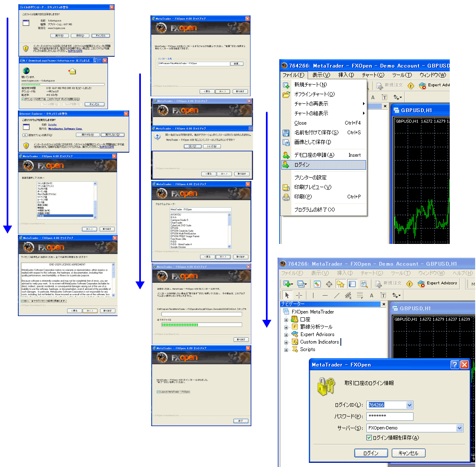Click the yellow diamond icon beside the open File menu
The image size is (476, 467).
pos(411,85)
